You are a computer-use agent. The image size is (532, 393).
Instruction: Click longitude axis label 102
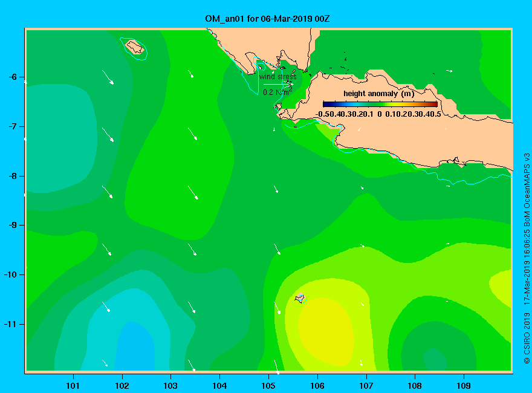click(x=122, y=386)
